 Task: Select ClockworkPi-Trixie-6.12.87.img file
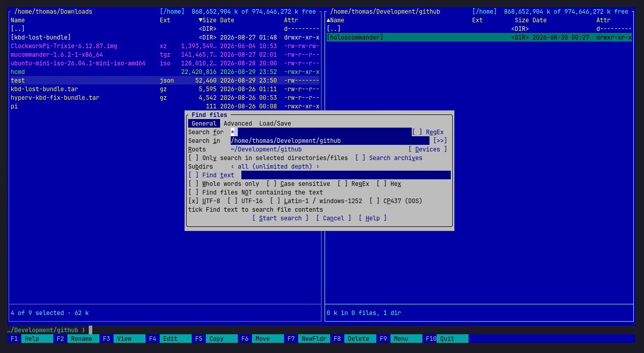(x=165, y=46)
